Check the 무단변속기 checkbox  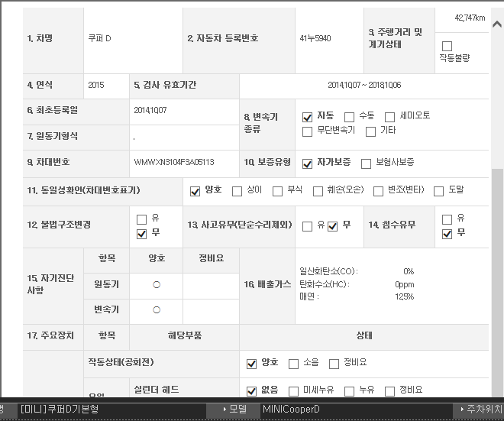coord(308,131)
